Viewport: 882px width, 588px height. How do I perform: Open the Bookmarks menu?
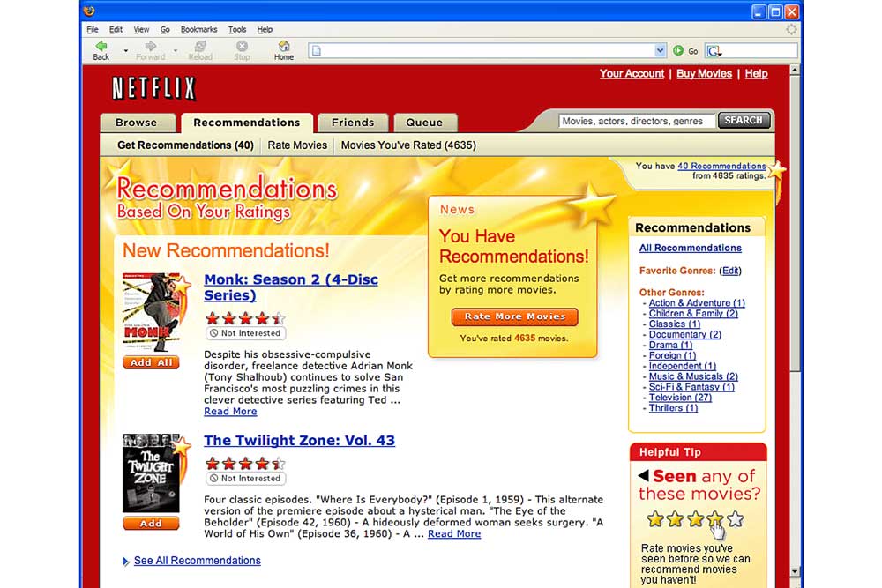(199, 29)
